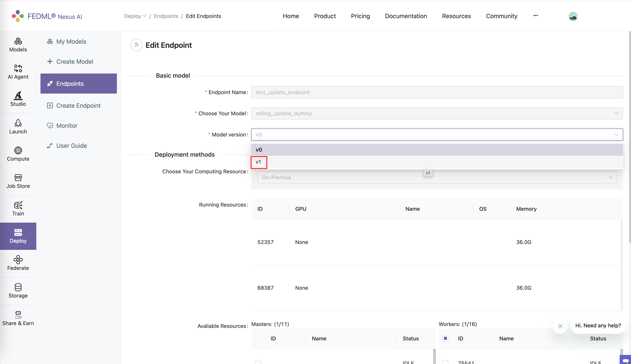
Task: Open the Resources navigation link
Action: click(456, 16)
